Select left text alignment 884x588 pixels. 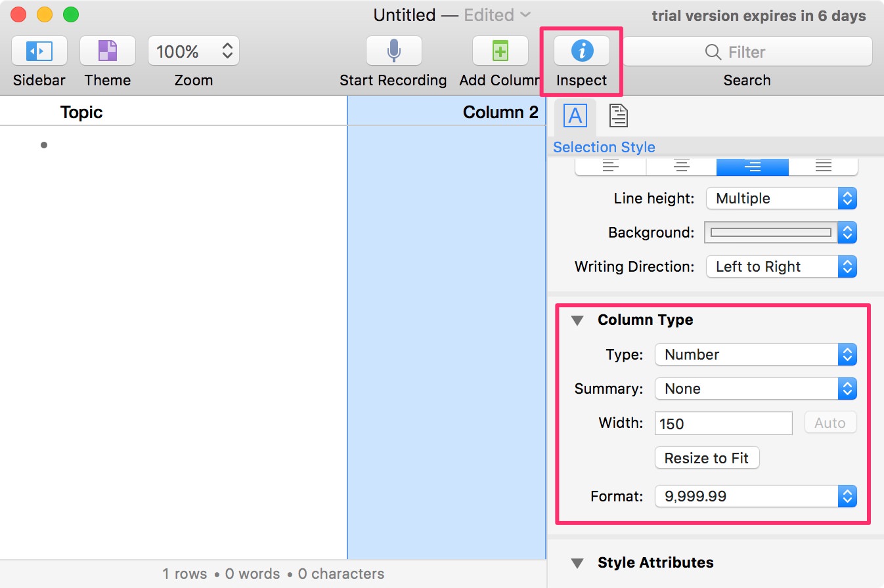611,167
